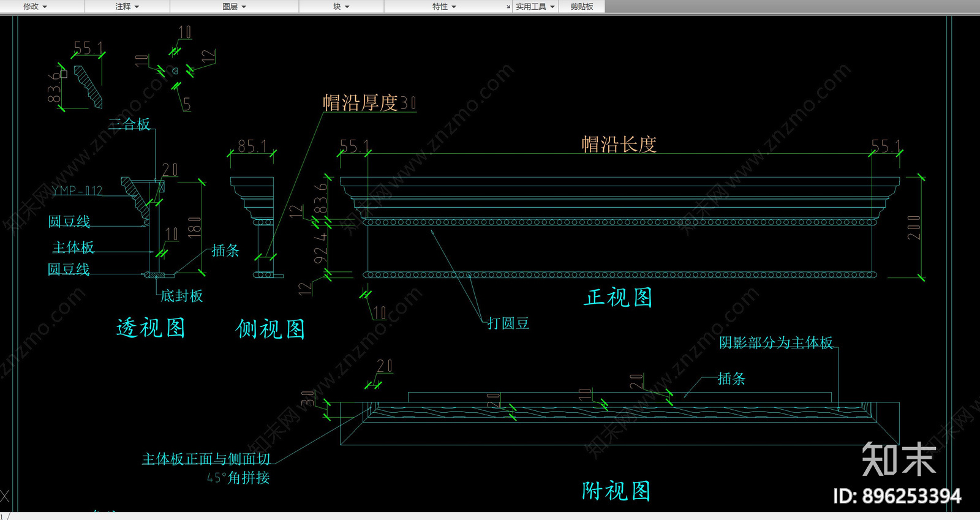
Task: Select the 帽沿厚度30 annotation text
Action: coord(370,102)
